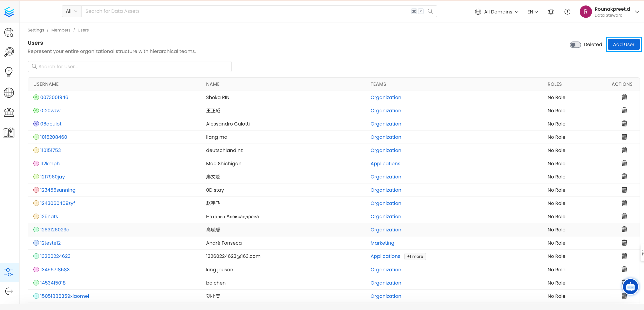Click the globe/world icon in left sidebar

pos(9,92)
